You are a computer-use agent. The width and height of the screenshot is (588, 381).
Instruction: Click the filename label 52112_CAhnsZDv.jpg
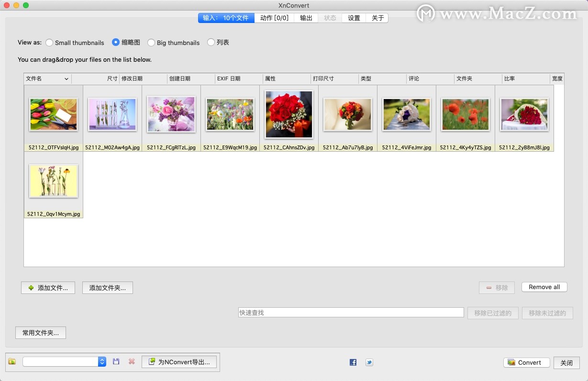pos(289,147)
